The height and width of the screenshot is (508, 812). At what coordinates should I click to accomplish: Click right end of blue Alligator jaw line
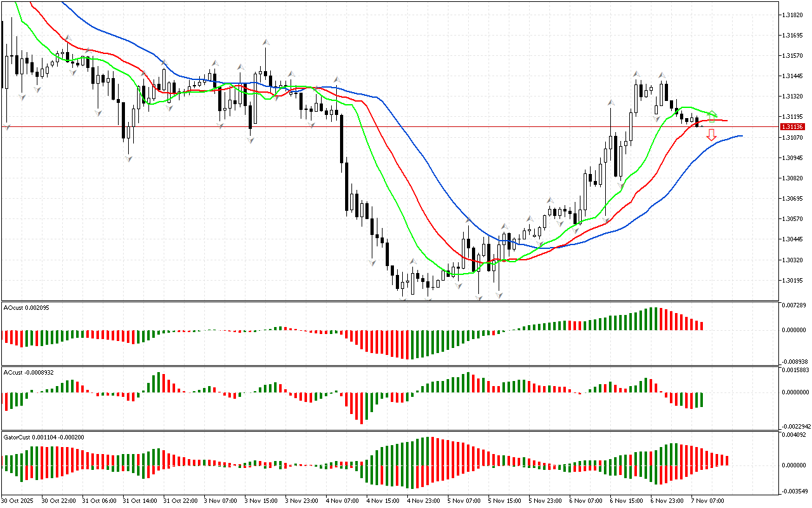pos(741,136)
